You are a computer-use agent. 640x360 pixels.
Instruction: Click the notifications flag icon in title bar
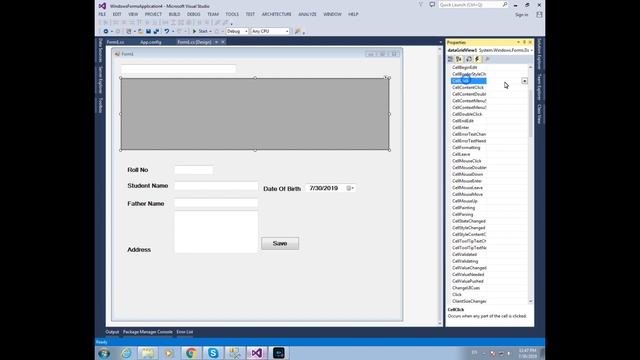[x=421, y=4]
